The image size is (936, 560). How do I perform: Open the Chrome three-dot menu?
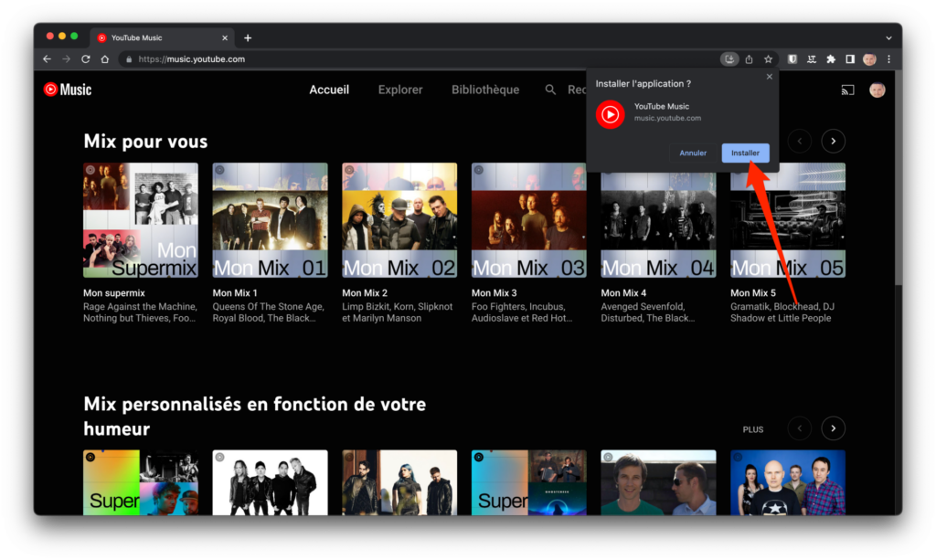pyautogui.click(x=888, y=59)
